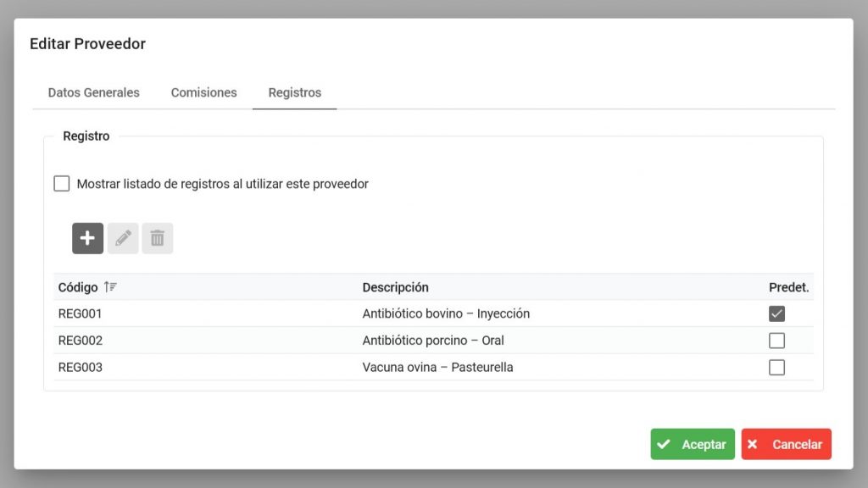This screenshot has height=488, width=868.
Task: Add a new registro with the plus icon
Action: click(87, 238)
